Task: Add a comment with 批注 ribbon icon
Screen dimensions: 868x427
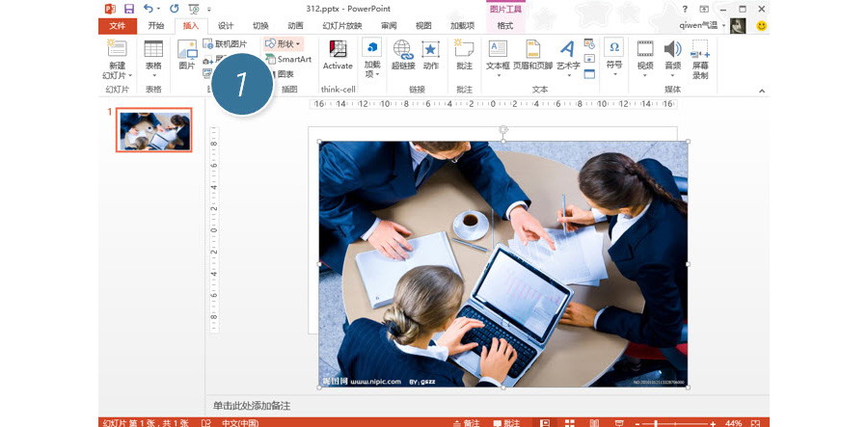Action: (x=464, y=54)
